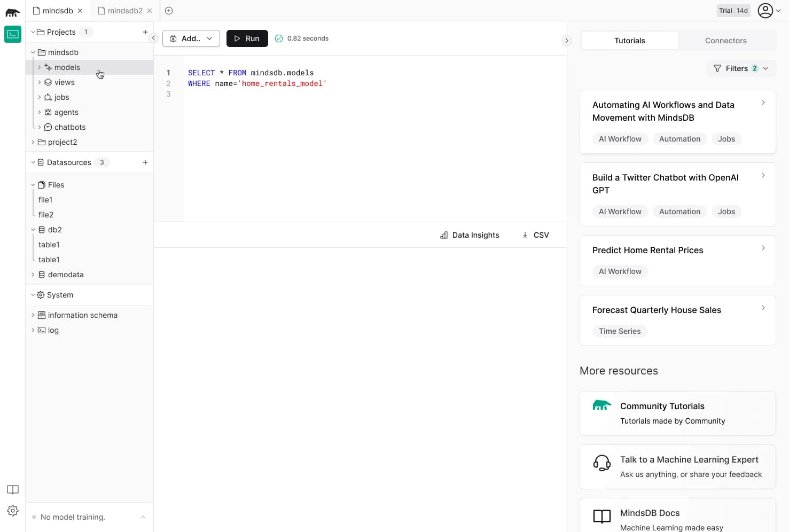Switch to the Connectors tab
Image resolution: width=789 pixels, height=532 pixels.
726,41
